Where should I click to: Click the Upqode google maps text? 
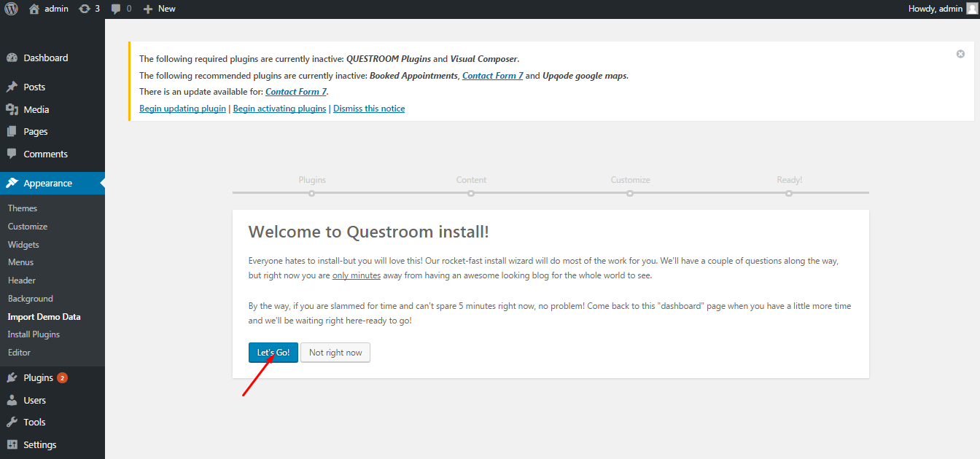click(585, 76)
